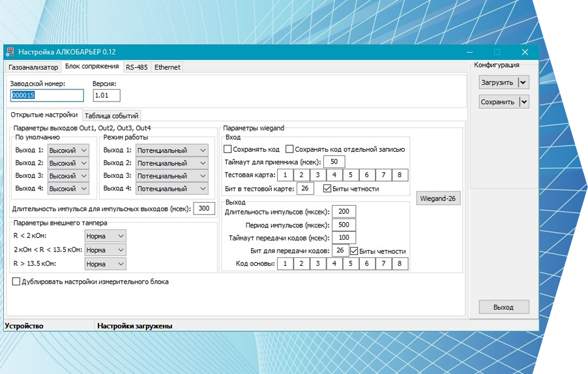Open Режим работы dropdown for Выход 4
Screen dimensions: 588x374
point(171,188)
